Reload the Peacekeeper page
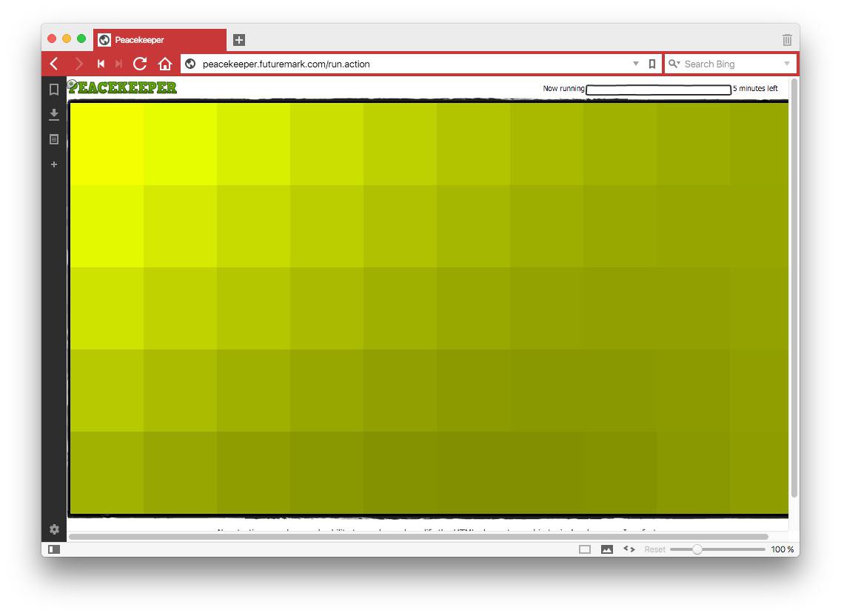This screenshot has height=616, width=841. tap(140, 64)
